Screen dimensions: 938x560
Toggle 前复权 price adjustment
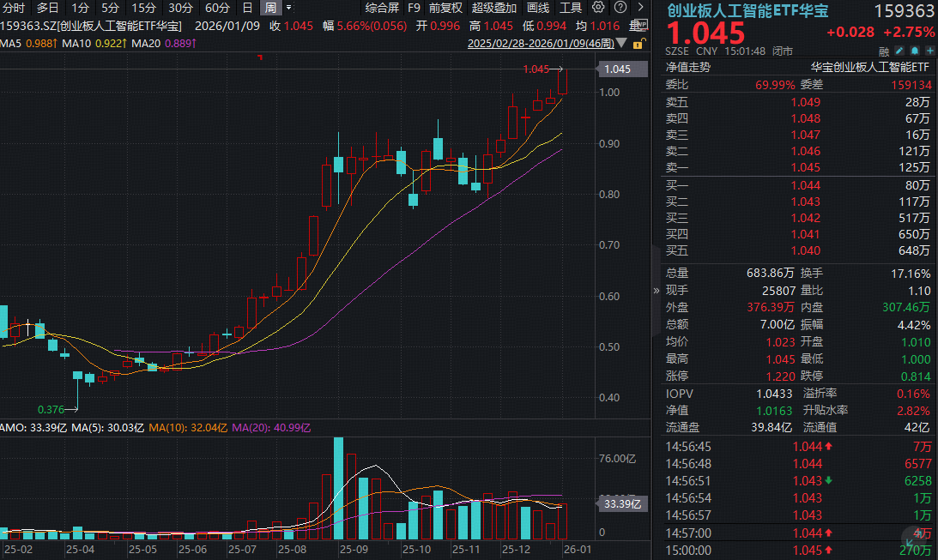[x=445, y=8]
